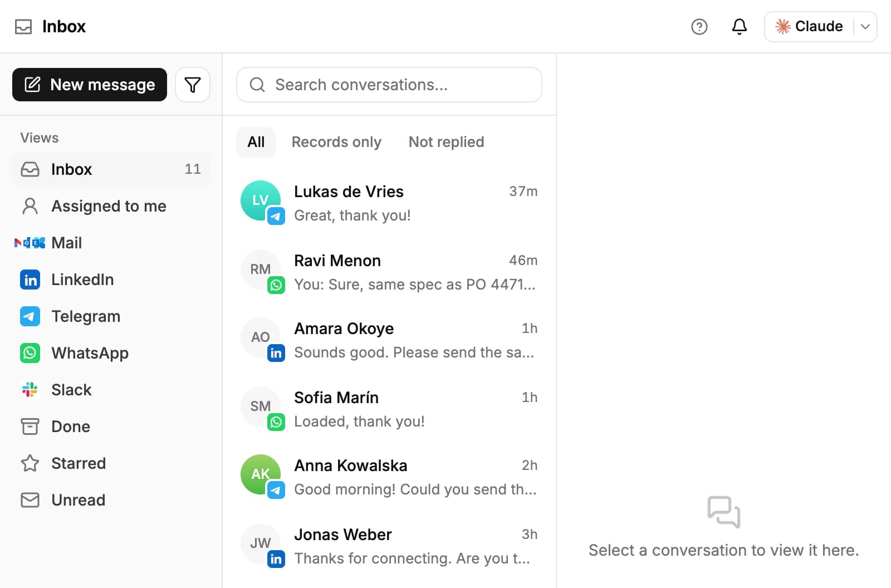The image size is (891, 588).
Task: Open notifications bell icon
Action: [x=739, y=27]
